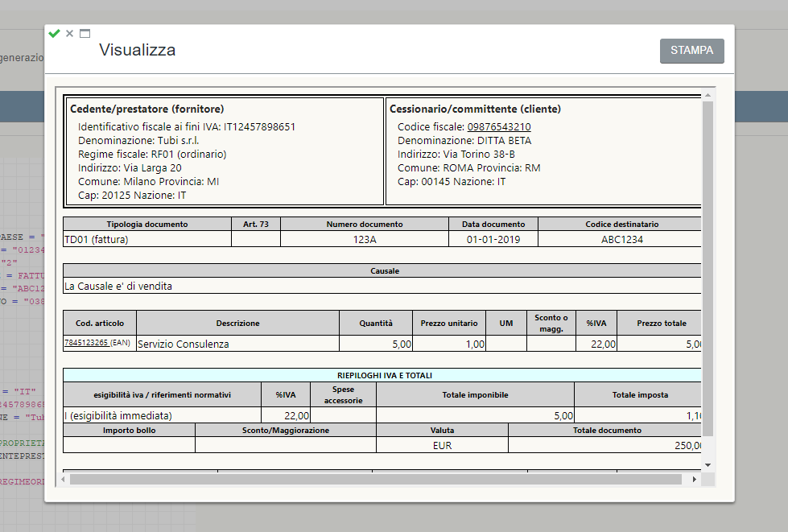Click document number cell '123A'
This screenshot has width=788, height=532.
(365, 240)
